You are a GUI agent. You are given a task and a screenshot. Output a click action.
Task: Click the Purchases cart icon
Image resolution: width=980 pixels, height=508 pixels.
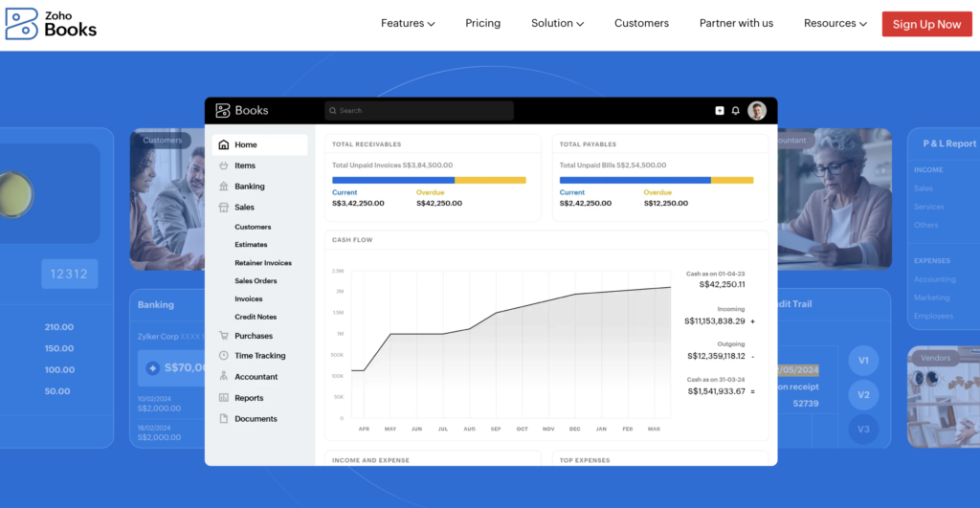(224, 336)
